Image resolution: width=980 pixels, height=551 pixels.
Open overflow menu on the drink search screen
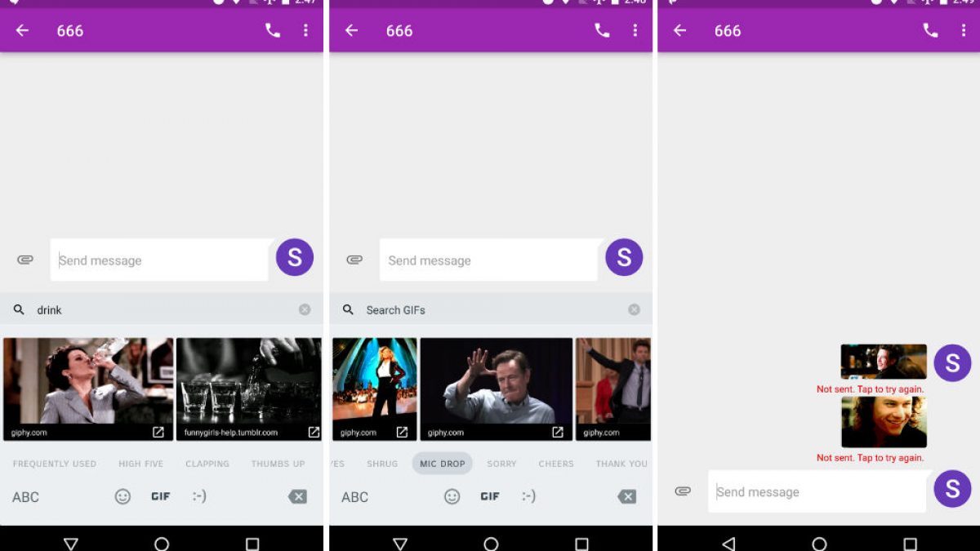coord(305,30)
